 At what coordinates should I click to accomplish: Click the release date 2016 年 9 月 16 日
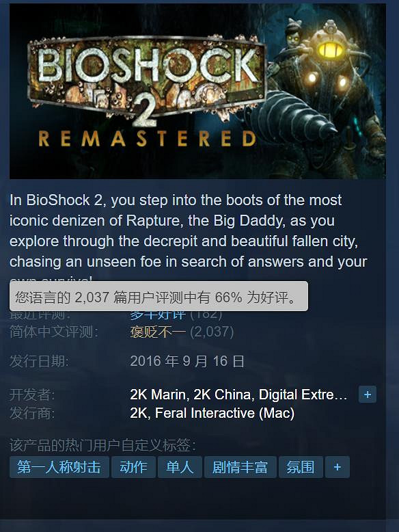click(187, 361)
